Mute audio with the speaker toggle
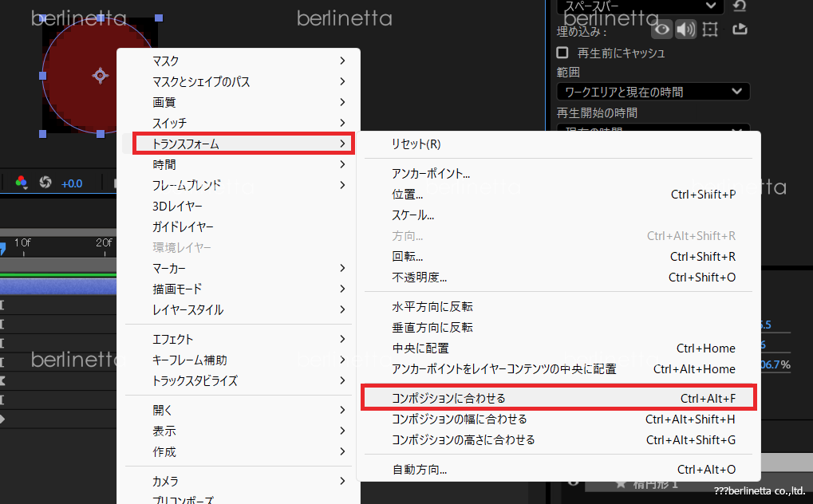 (x=685, y=30)
